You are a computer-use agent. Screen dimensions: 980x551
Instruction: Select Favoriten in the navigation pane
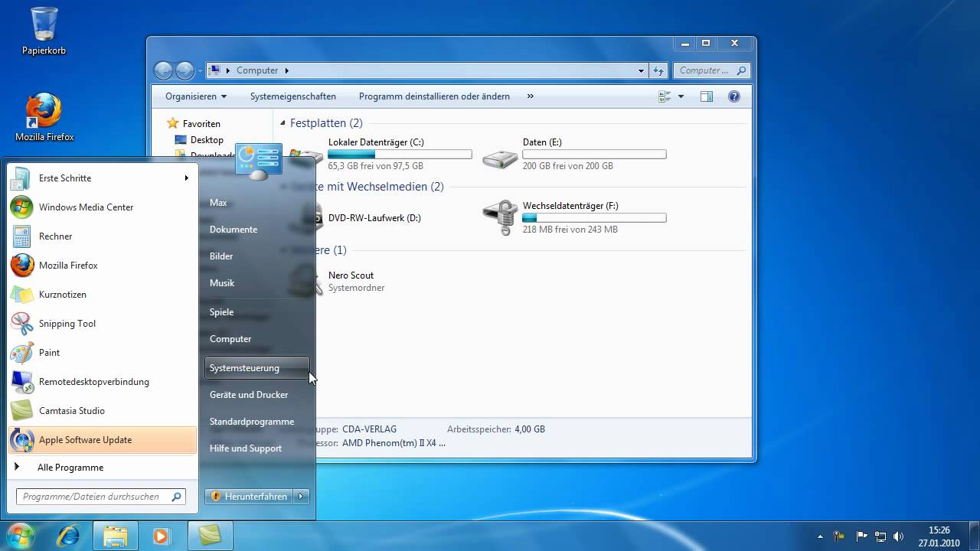coord(201,124)
